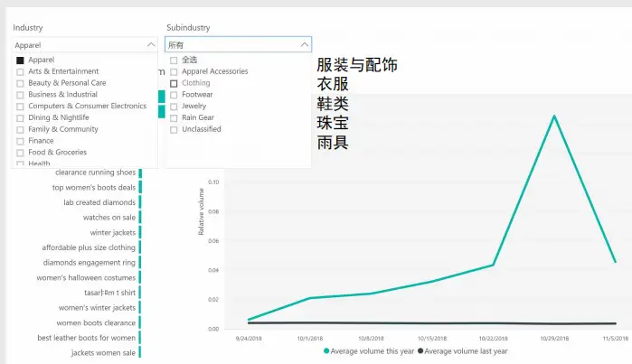Open the Subindustry dropdown showing 所有
Screen dimensions: 632x364
[x=238, y=44]
